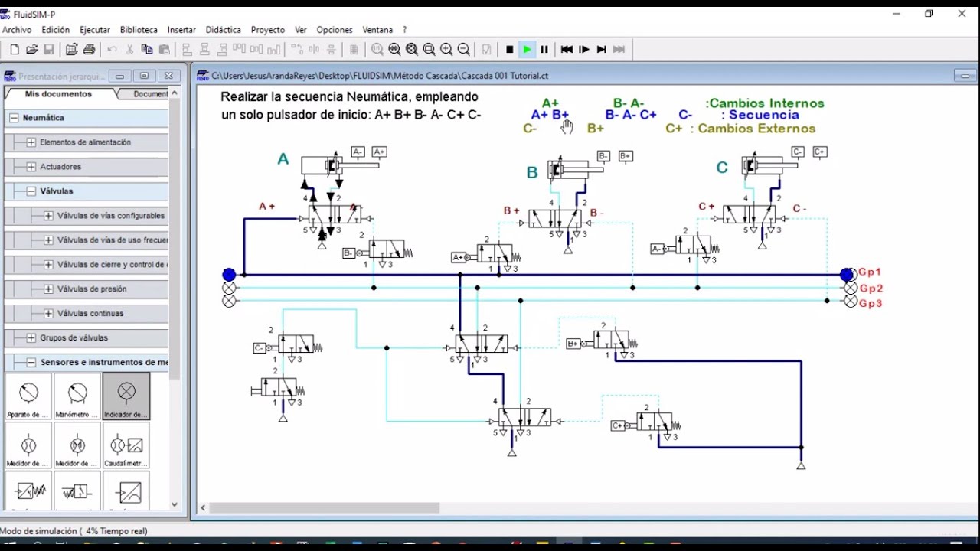Image resolution: width=980 pixels, height=551 pixels.
Task: Open the Biblioteca menu
Action: (x=139, y=30)
